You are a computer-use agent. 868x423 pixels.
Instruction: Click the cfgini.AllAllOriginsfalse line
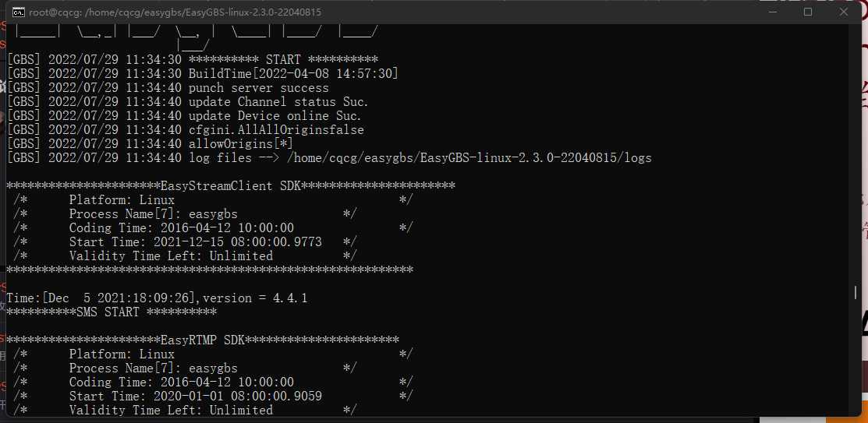point(276,130)
